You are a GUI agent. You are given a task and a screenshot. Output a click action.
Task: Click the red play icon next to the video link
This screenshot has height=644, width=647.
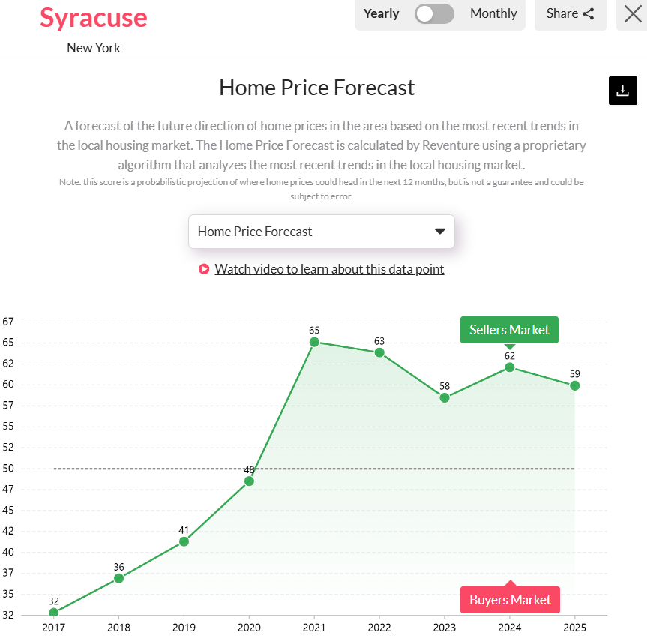[x=204, y=268]
